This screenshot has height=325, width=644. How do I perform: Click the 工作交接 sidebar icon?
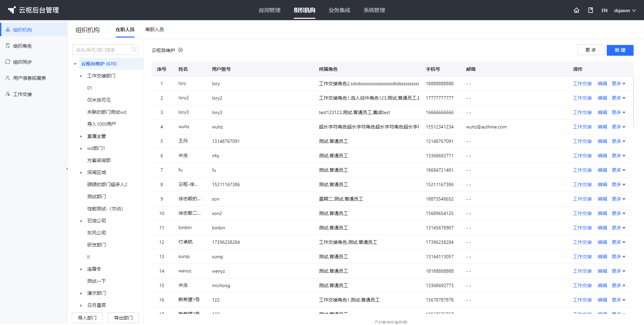(x=8, y=94)
